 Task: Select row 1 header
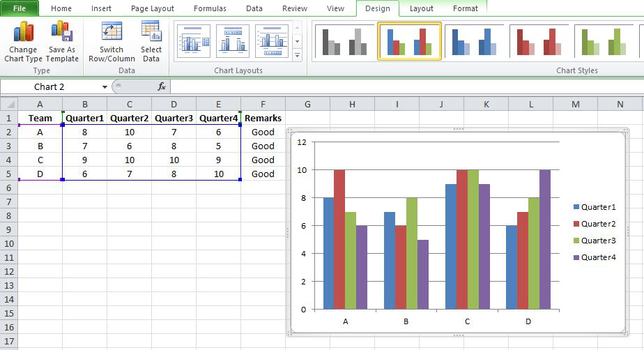click(x=8, y=119)
